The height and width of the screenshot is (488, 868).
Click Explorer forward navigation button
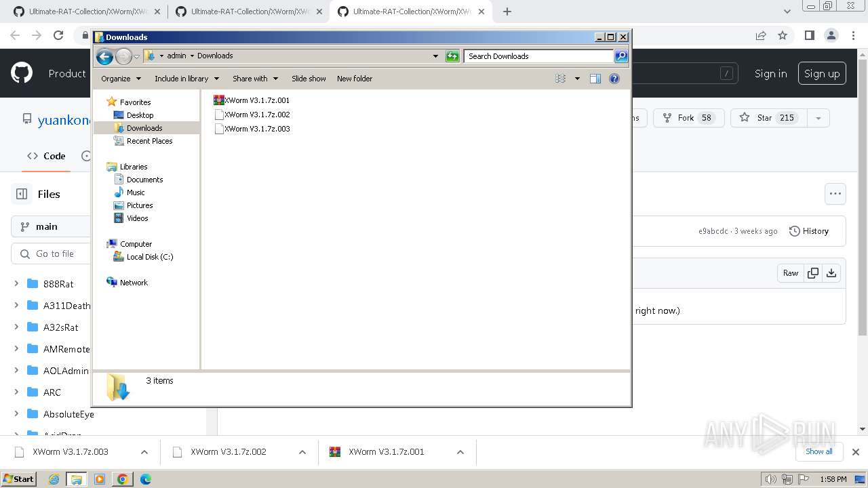[x=123, y=56]
